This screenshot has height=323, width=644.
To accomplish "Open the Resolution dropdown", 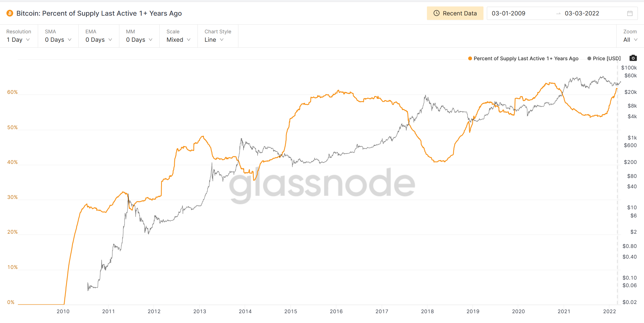I will (x=18, y=40).
